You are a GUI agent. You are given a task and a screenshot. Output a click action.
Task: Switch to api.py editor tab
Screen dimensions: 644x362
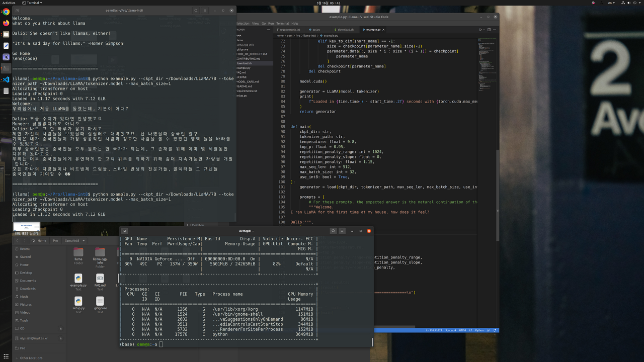[x=315, y=30]
